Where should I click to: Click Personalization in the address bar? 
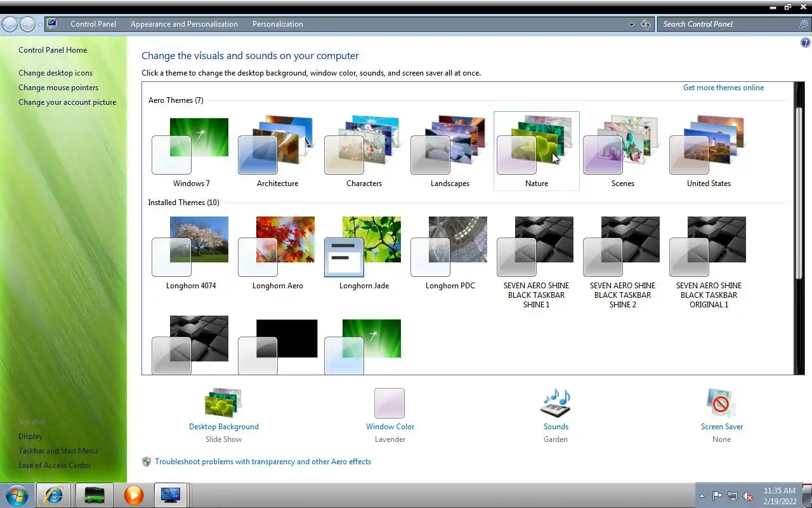pos(278,24)
